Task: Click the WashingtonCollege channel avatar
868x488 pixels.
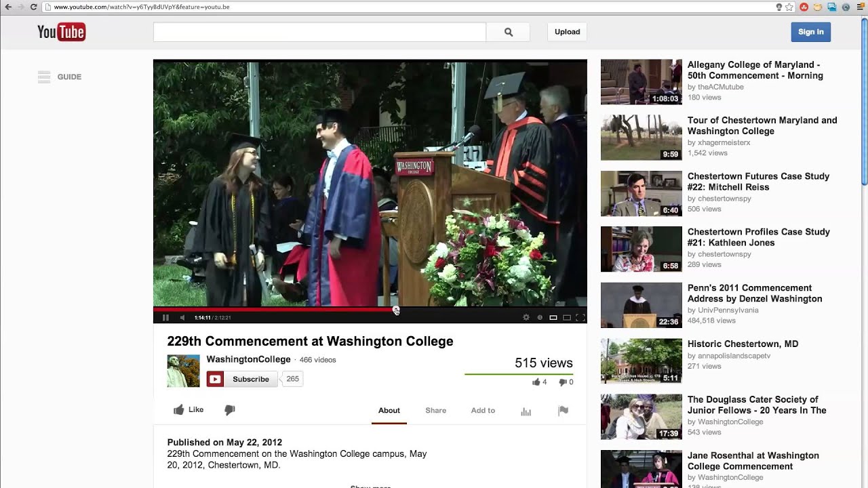Action: pyautogui.click(x=184, y=371)
